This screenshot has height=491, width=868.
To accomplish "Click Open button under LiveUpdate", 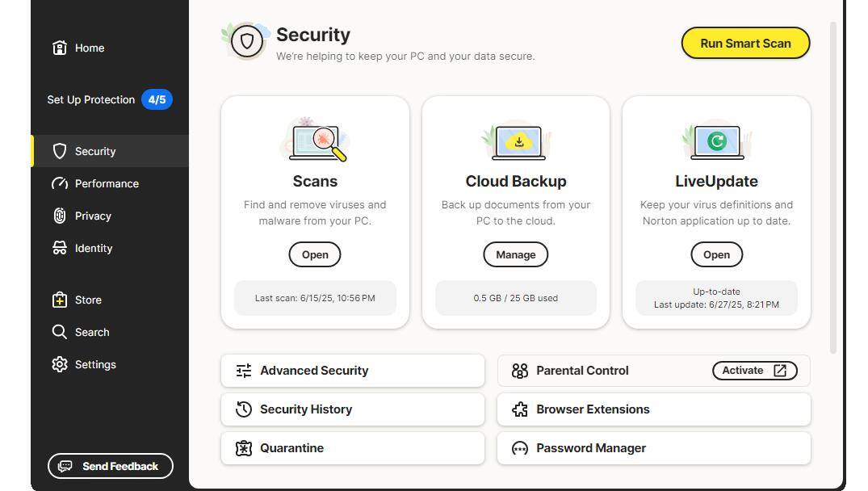I will pyautogui.click(x=716, y=254).
